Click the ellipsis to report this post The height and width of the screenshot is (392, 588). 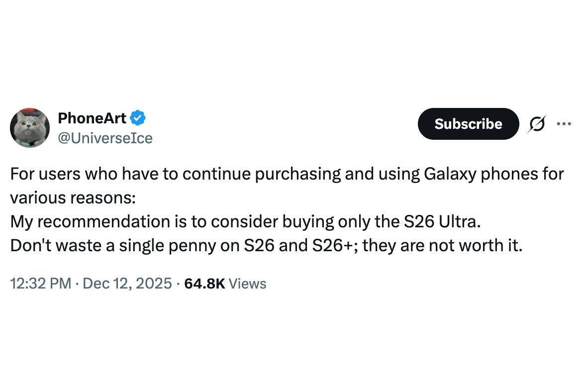coord(564,124)
